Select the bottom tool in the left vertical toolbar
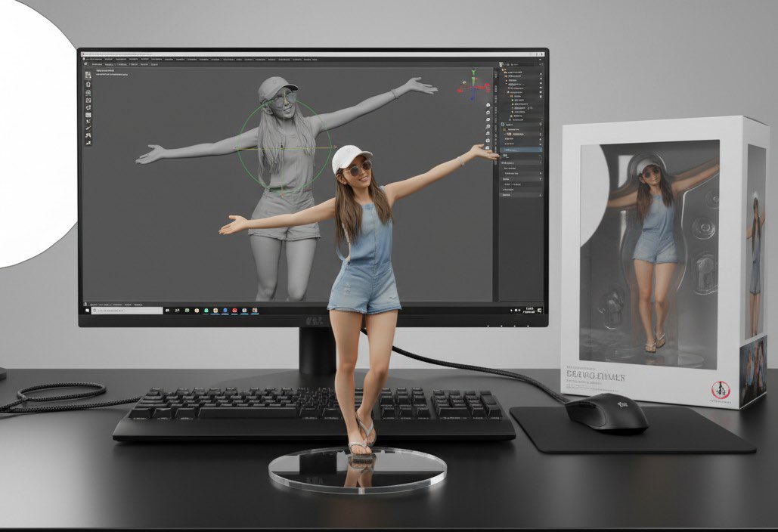The image size is (778, 532). click(88, 143)
